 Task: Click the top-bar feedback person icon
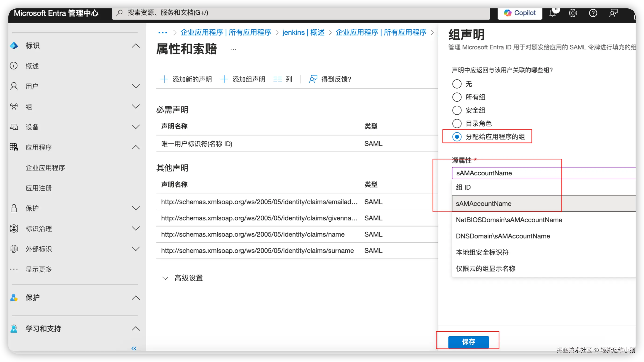613,13
